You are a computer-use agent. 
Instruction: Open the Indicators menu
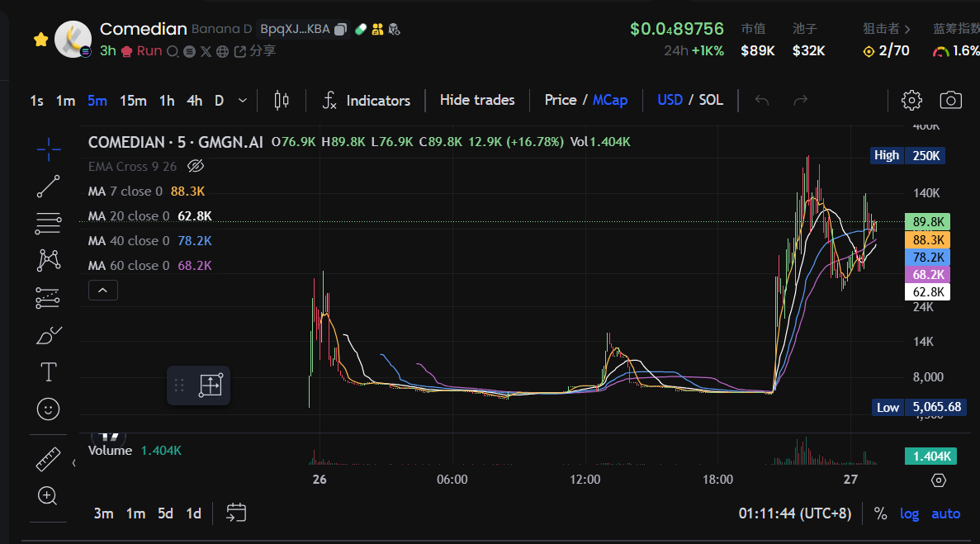366,101
